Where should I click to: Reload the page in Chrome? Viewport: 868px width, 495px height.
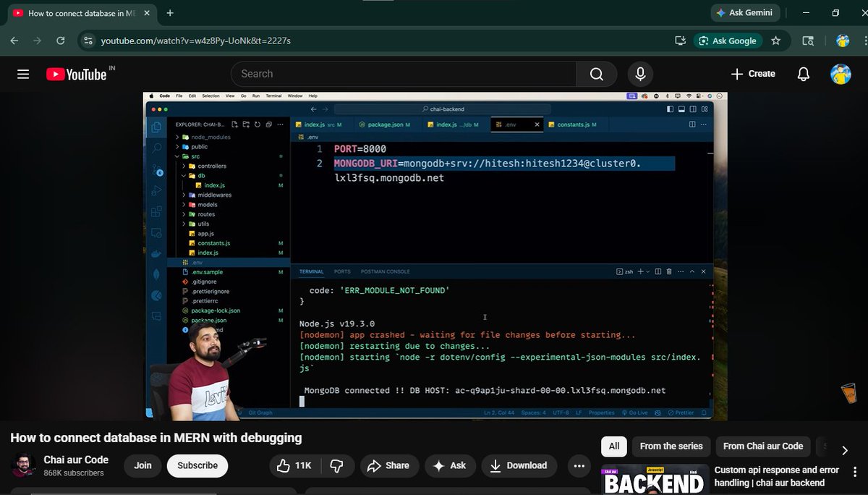pyautogui.click(x=61, y=41)
